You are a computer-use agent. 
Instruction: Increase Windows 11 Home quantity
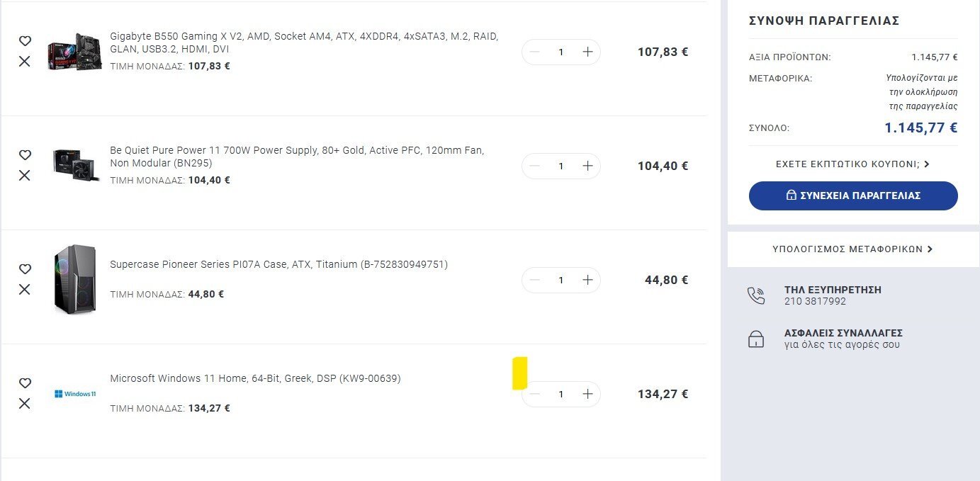tap(587, 394)
